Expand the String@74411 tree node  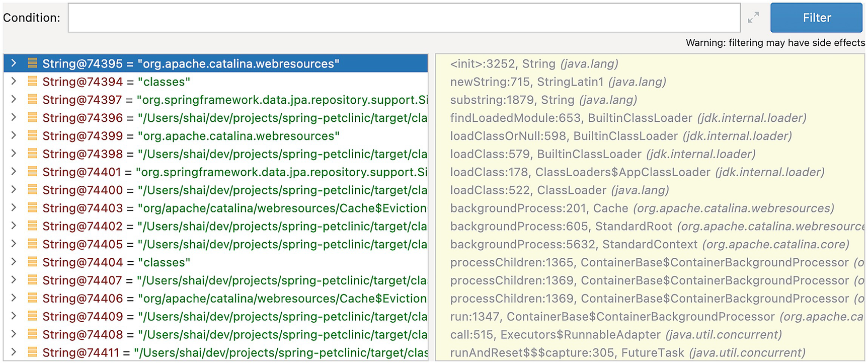[x=14, y=352]
